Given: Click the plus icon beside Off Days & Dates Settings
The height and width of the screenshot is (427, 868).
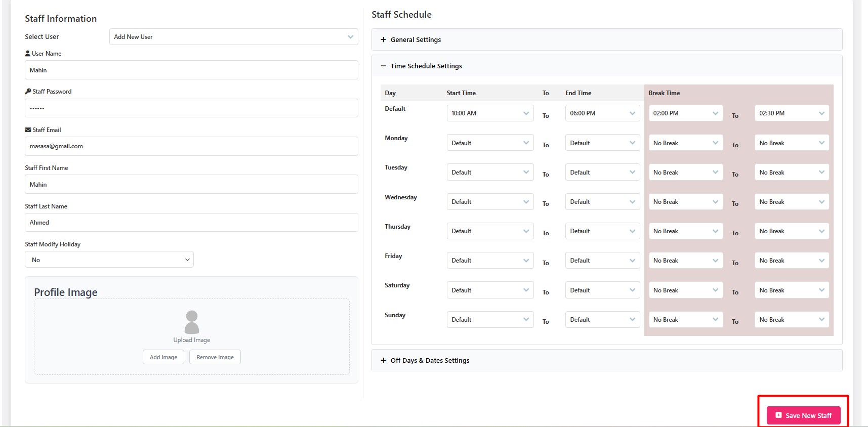Looking at the screenshot, I should coord(383,360).
